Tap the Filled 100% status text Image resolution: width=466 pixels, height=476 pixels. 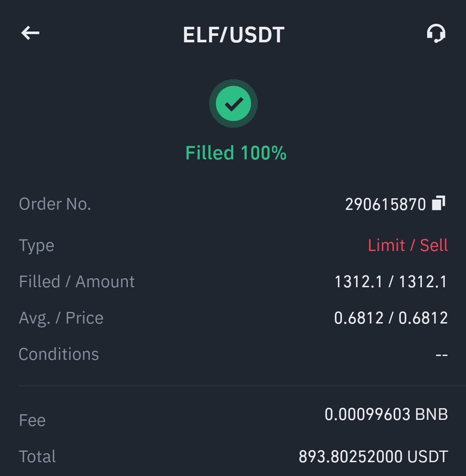pos(236,153)
